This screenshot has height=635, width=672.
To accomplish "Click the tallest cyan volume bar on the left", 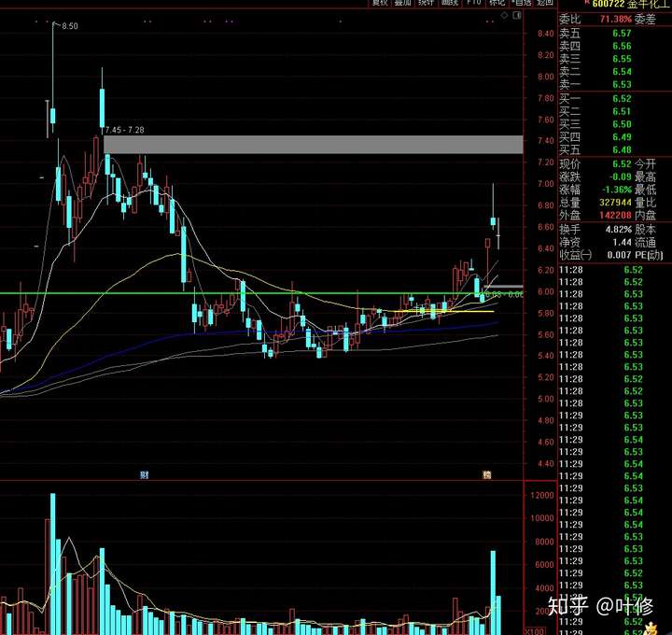I will point(52,564).
